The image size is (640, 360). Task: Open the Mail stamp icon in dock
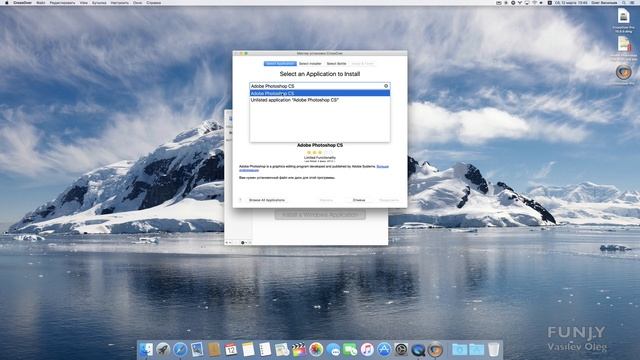click(x=197, y=350)
